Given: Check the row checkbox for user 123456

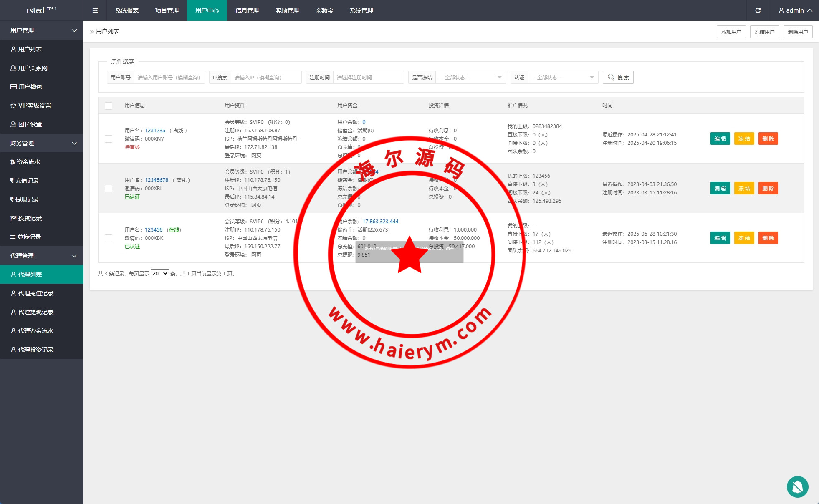Looking at the screenshot, I should pyautogui.click(x=109, y=238).
